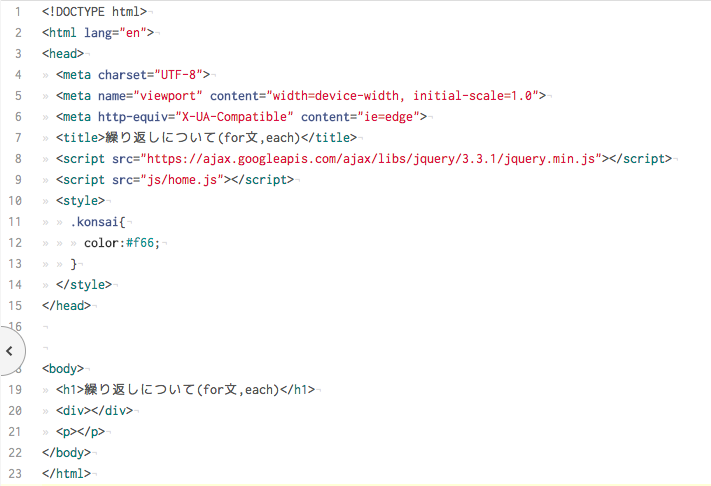
Task: Click line number 8 in gutter
Action: [x=18, y=159]
